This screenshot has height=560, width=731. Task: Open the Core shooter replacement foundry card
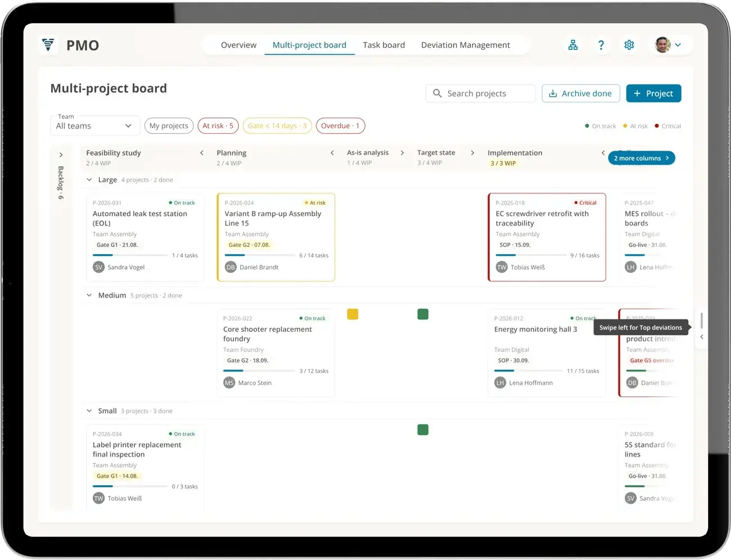[276, 353]
